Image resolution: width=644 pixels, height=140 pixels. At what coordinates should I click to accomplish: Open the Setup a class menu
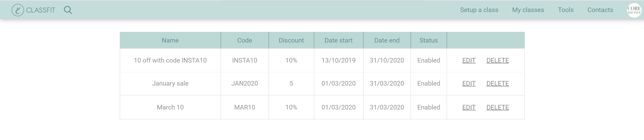coord(479,10)
